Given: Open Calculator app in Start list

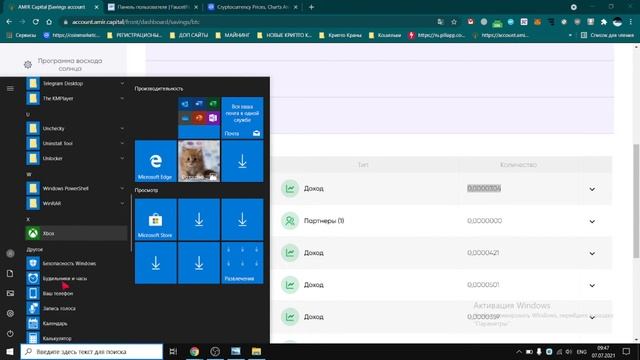Looking at the screenshot, I should 76,338.
